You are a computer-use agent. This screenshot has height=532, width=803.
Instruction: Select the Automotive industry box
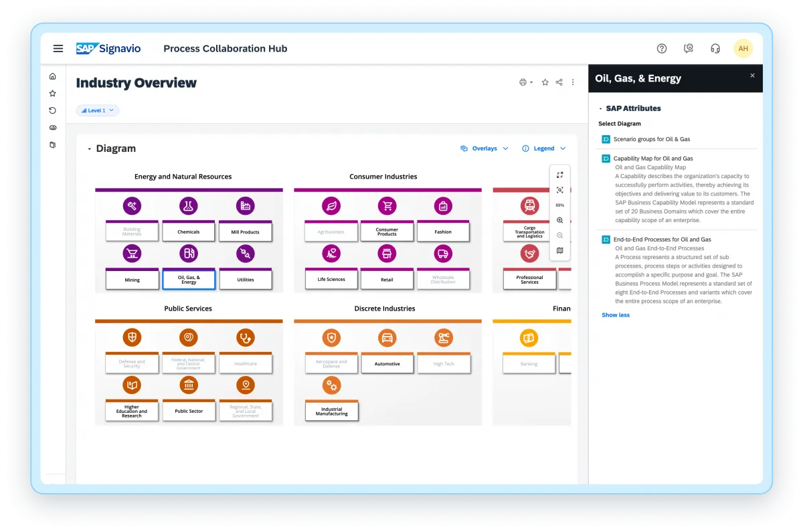(x=387, y=363)
